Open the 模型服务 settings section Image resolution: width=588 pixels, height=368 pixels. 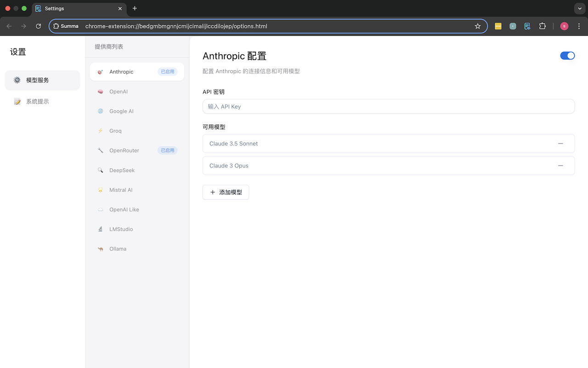pyautogui.click(x=42, y=80)
